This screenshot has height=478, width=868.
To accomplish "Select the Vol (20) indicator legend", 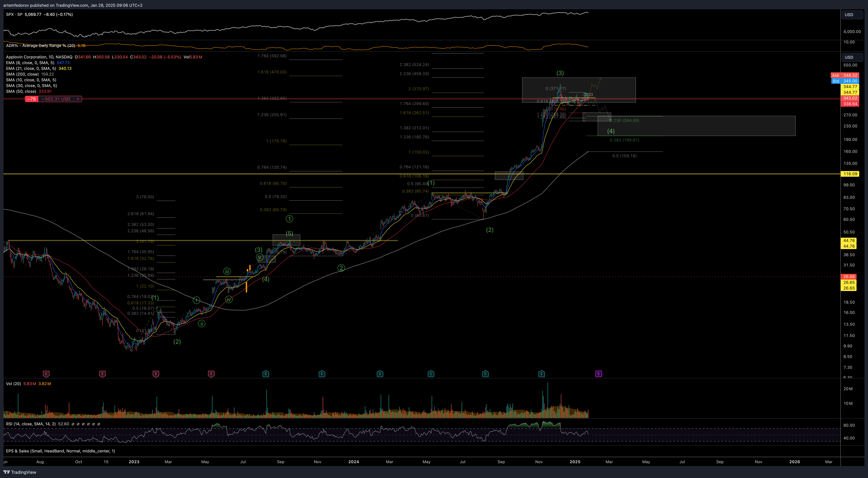I will 13,384.
